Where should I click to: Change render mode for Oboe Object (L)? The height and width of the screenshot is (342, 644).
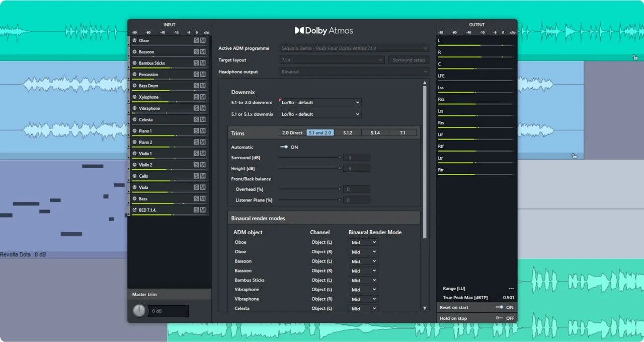click(x=363, y=242)
